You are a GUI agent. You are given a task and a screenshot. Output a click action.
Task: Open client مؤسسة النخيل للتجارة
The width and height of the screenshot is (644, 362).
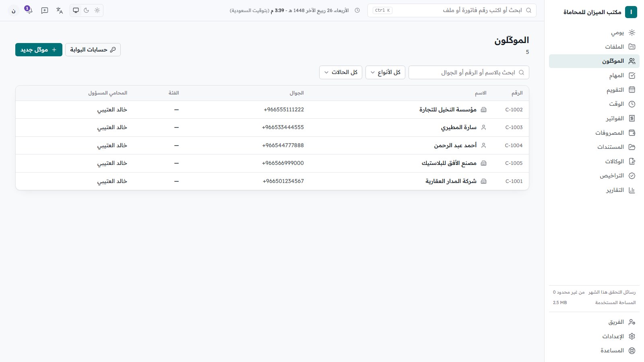(448, 109)
